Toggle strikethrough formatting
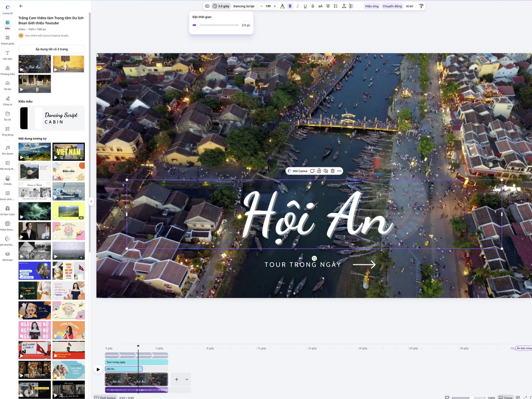 click(x=313, y=6)
